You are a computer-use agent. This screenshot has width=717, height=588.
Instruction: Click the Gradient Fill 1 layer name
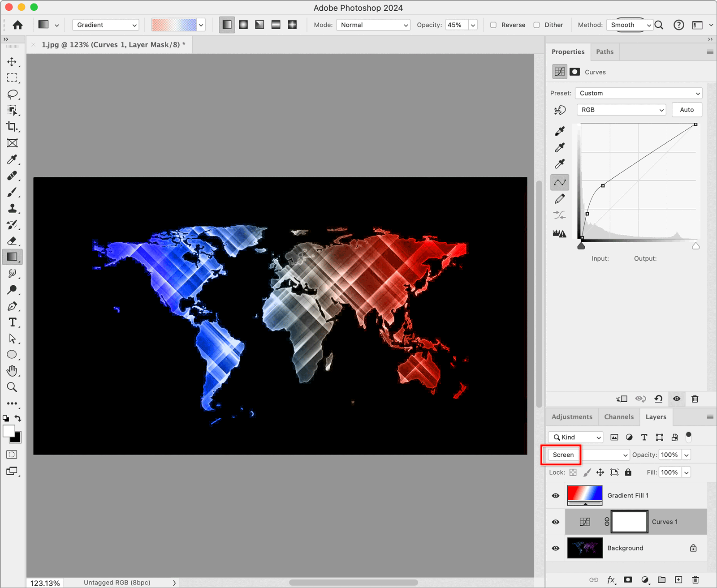click(628, 495)
